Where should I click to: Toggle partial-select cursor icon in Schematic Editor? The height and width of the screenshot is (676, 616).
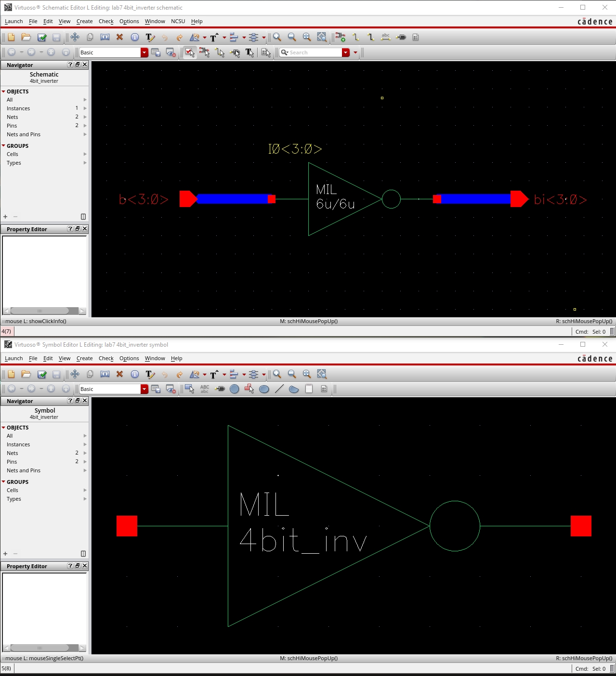[x=205, y=52]
